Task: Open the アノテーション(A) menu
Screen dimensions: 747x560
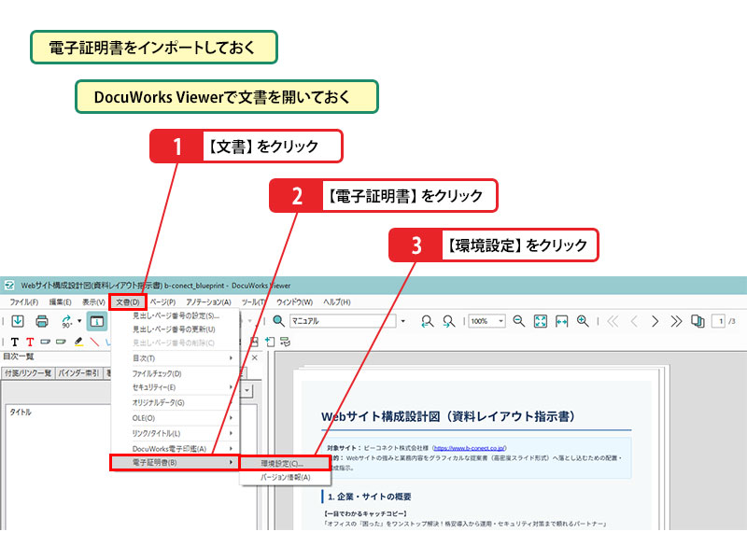Action: tap(208, 301)
